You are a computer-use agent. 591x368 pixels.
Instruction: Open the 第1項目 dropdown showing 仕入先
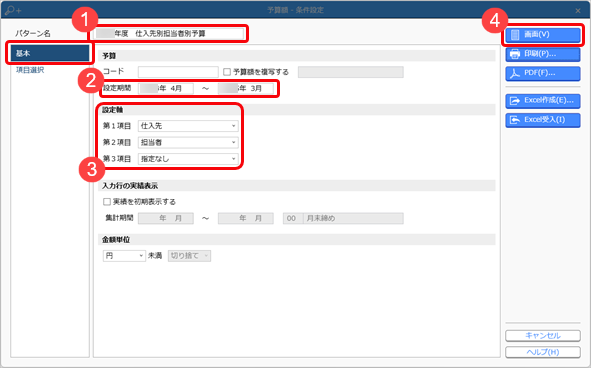coord(188,126)
